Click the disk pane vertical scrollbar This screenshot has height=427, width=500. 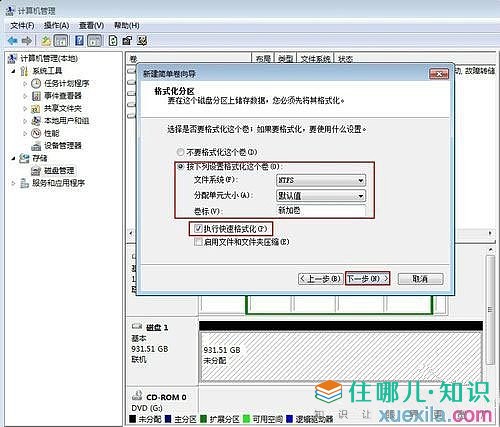(x=491, y=310)
